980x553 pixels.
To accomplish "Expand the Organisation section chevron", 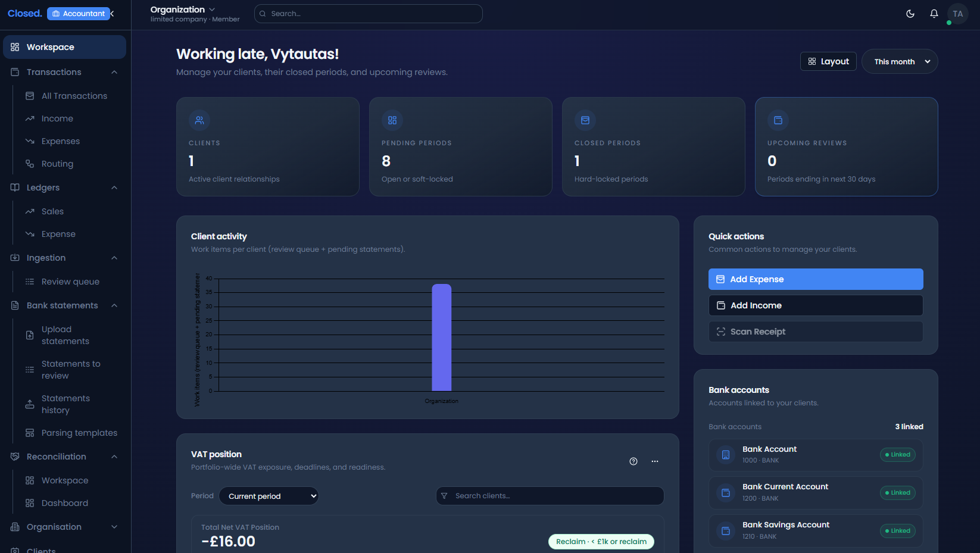I will tap(114, 527).
